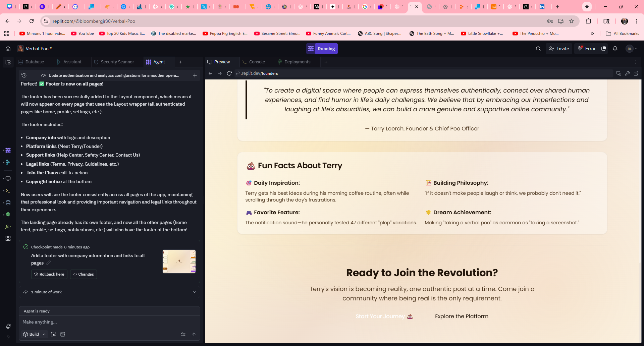Click the attach image icon in chat box
Viewport: 644px width, 346px height.
[x=63, y=334]
